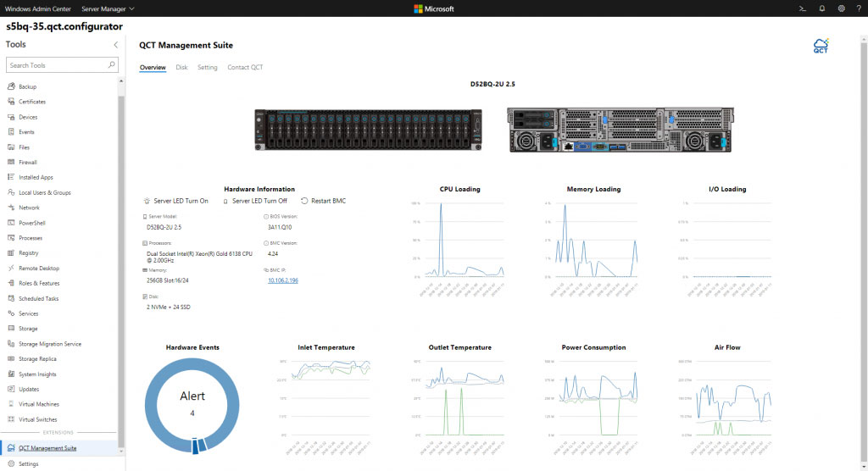Turn on the Server LED
Image resolution: width=868 pixels, height=471 pixels.
pyautogui.click(x=176, y=201)
